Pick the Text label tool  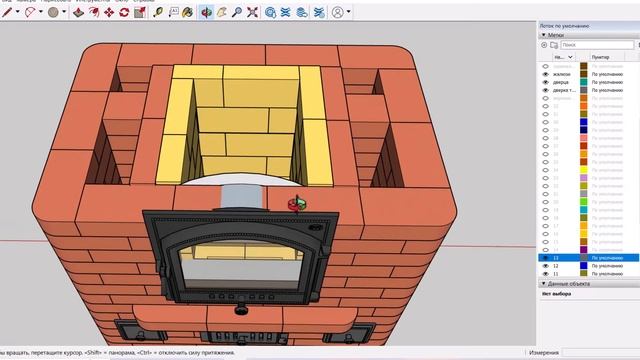point(173,12)
